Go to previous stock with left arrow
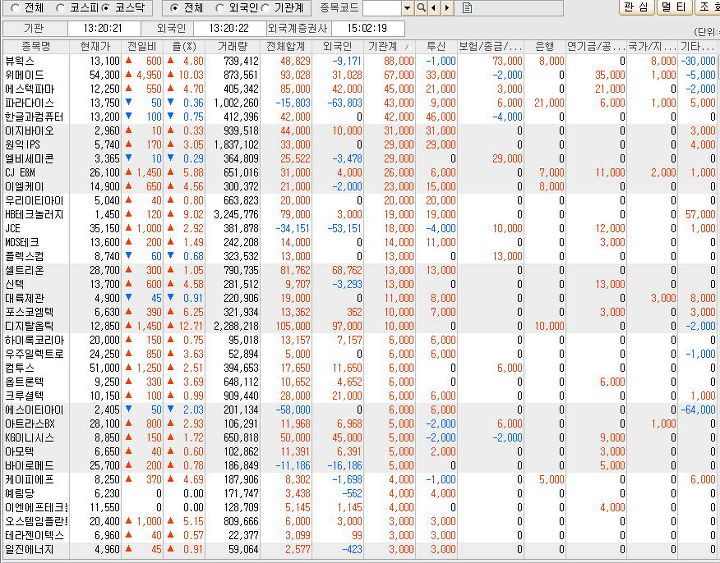This screenshot has width=720, height=563. 433,8
